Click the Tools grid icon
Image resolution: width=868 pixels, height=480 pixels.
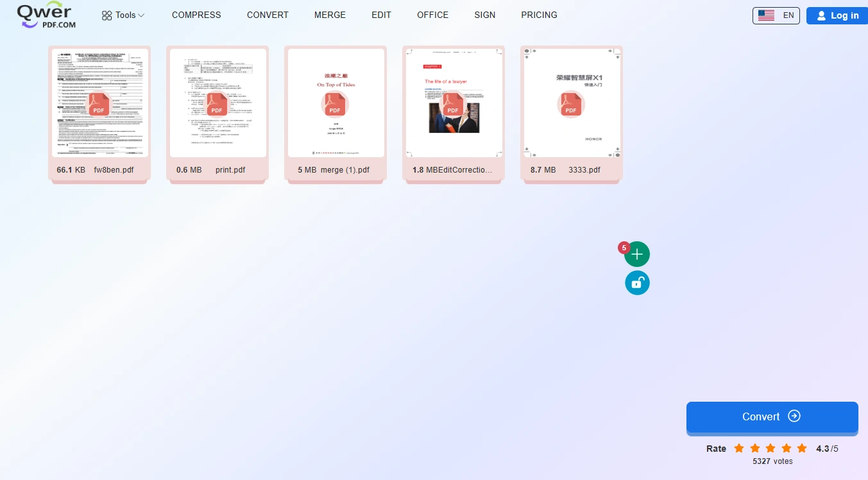107,15
